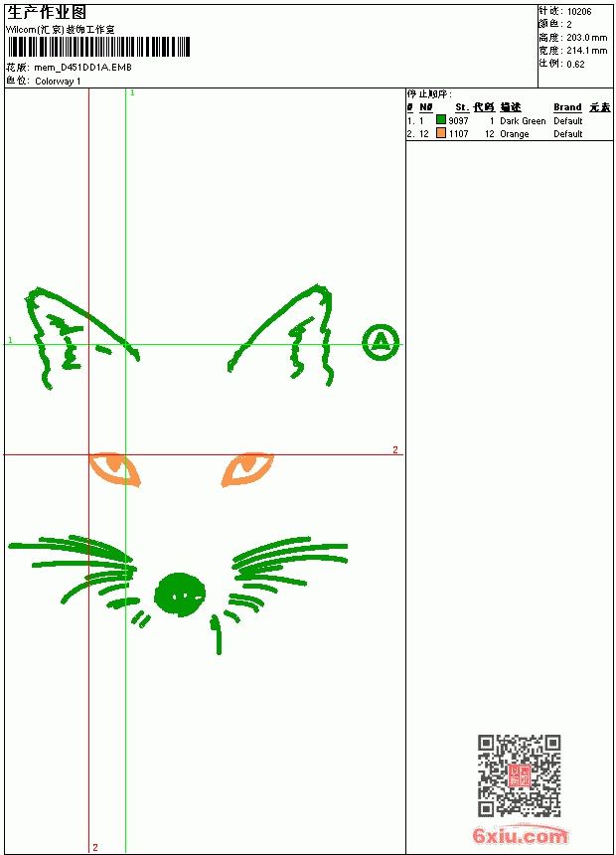The width and height of the screenshot is (616, 855).
Task: Click the Orange thread color swatch
Action: click(441, 132)
